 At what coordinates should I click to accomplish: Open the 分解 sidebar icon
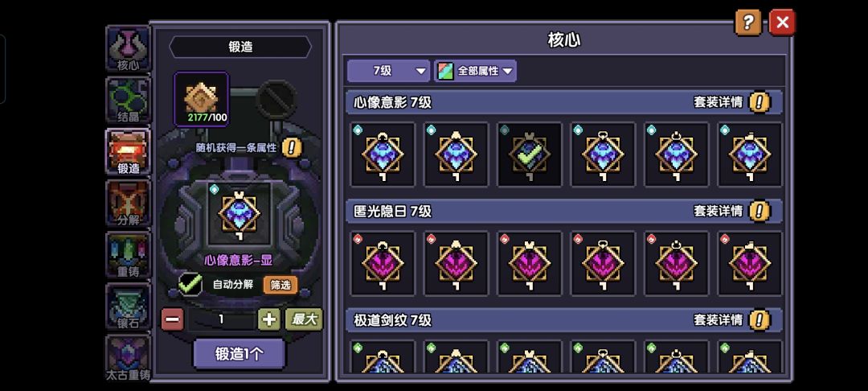[128, 204]
